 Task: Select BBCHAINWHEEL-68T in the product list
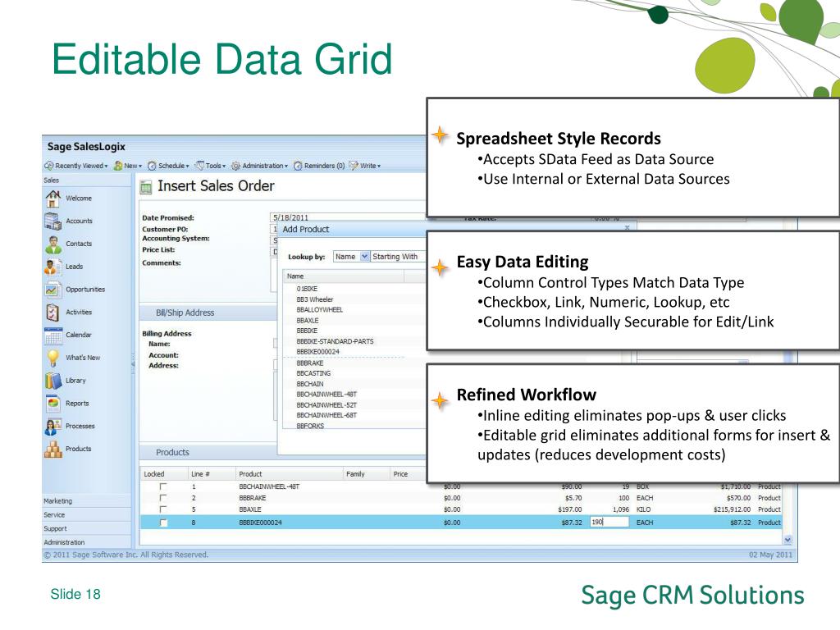click(x=326, y=415)
